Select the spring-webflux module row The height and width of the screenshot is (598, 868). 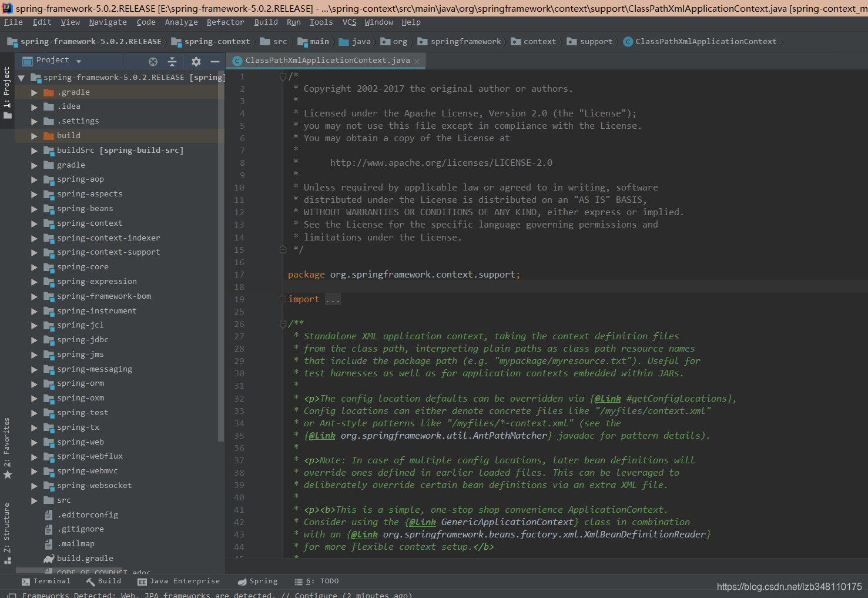coord(119,456)
